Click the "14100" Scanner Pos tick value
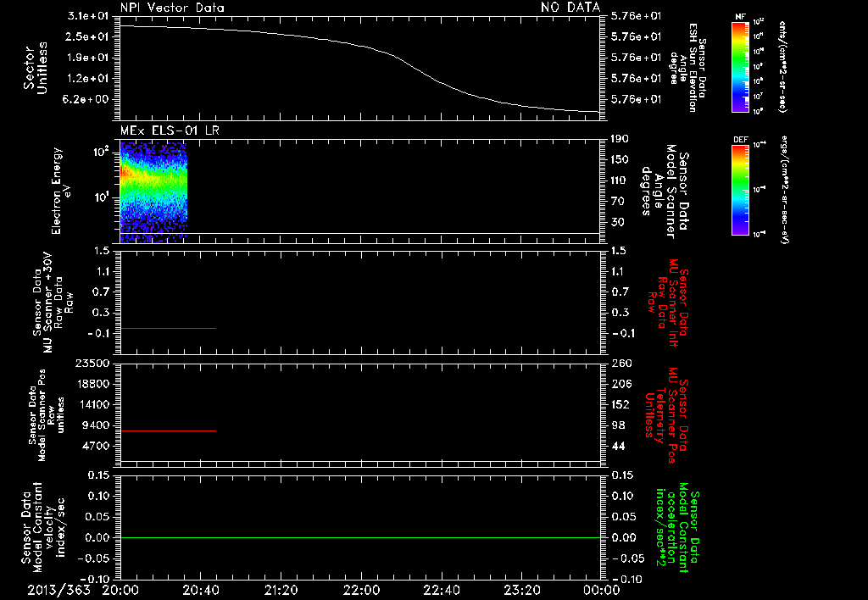 (92, 404)
